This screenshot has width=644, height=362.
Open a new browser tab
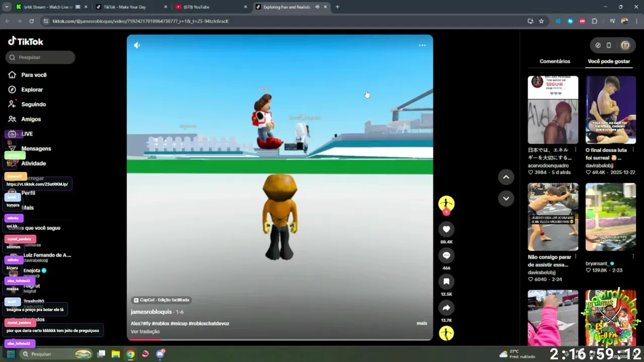point(337,7)
